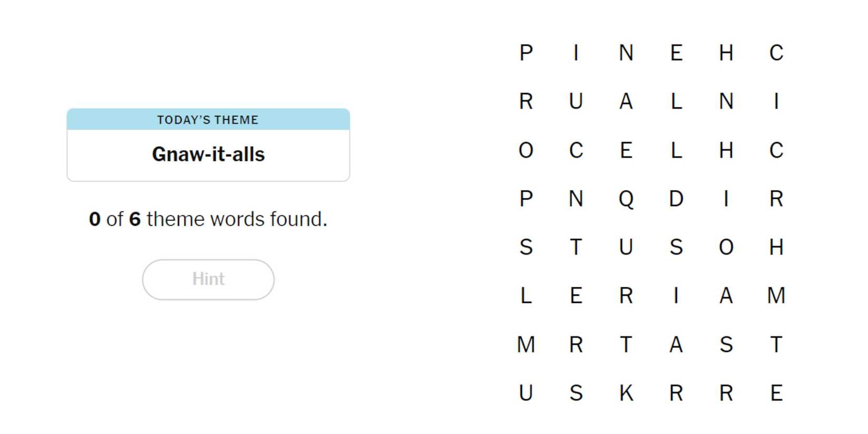Pick the letter A in the seventh row

pos(676,345)
